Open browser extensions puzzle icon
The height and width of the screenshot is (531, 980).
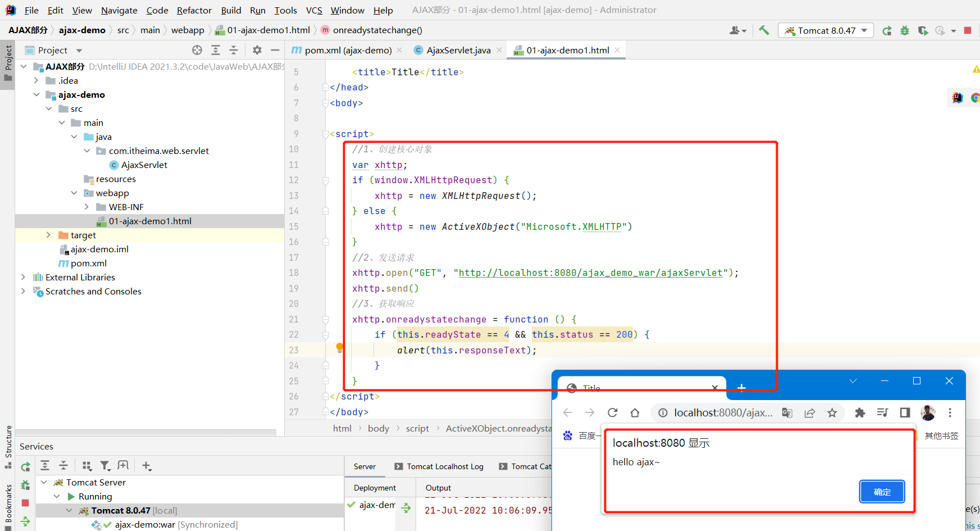pos(860,413)
